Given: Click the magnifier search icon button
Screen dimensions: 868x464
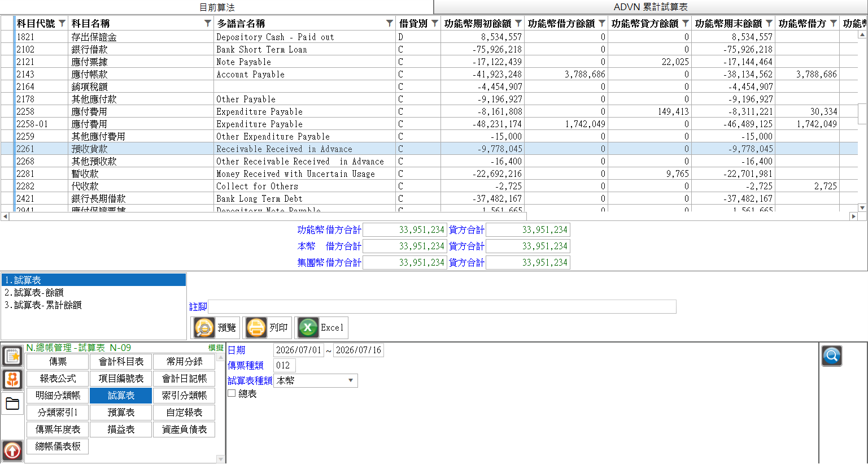Looking at the screenshot, I should pos(831,355).
